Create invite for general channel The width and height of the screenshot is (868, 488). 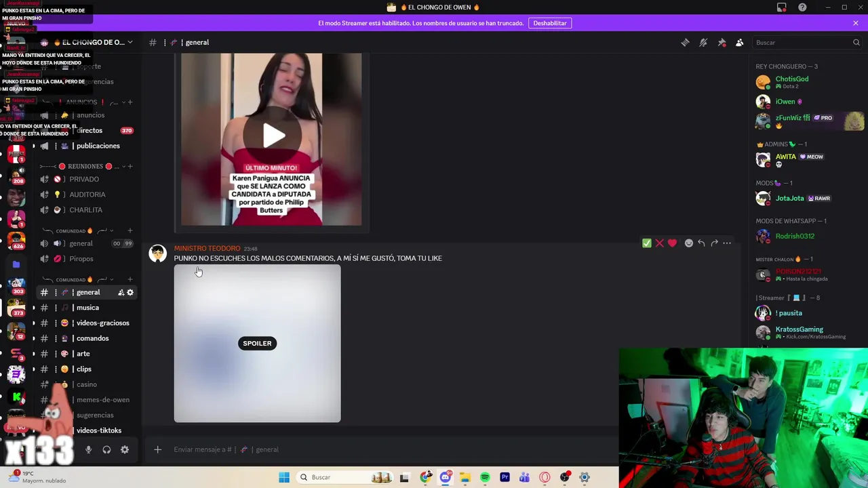point(121,292)
